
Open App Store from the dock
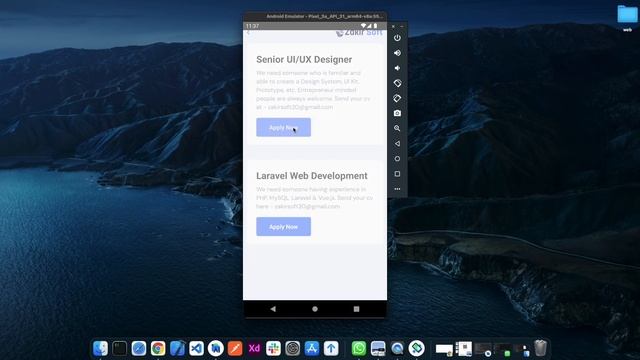tap(312, 349)
